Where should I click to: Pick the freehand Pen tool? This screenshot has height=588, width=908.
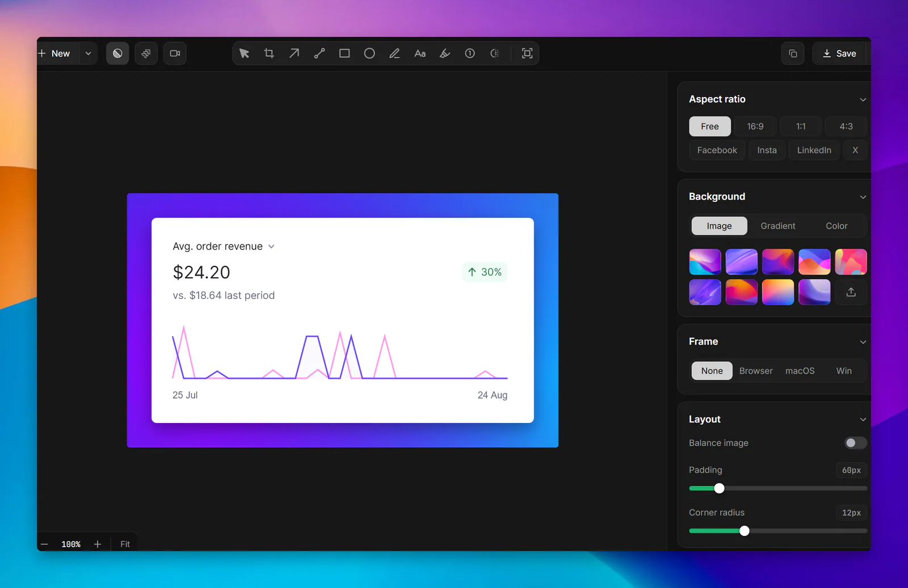394,53
